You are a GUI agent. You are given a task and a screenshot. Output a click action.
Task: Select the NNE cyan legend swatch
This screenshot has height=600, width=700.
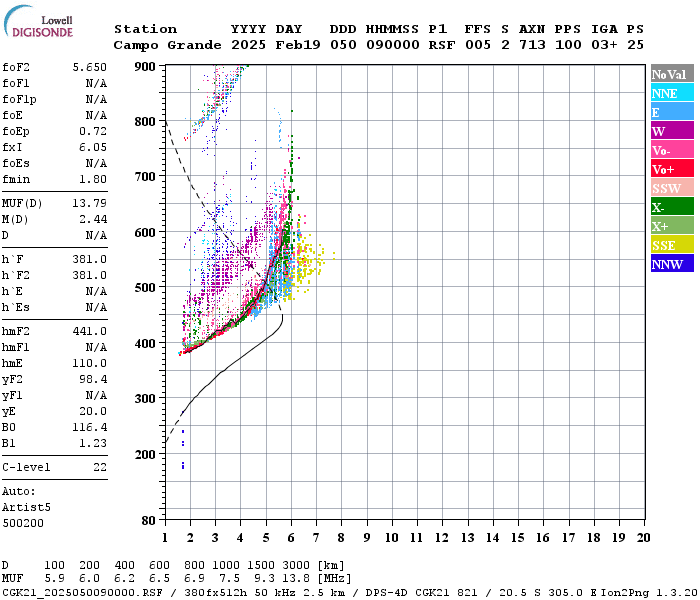click(672, 93)
